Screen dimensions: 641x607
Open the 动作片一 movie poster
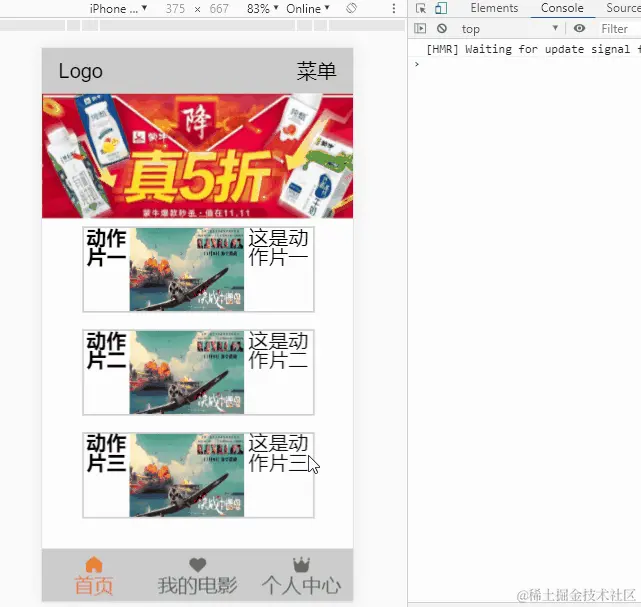187,269
